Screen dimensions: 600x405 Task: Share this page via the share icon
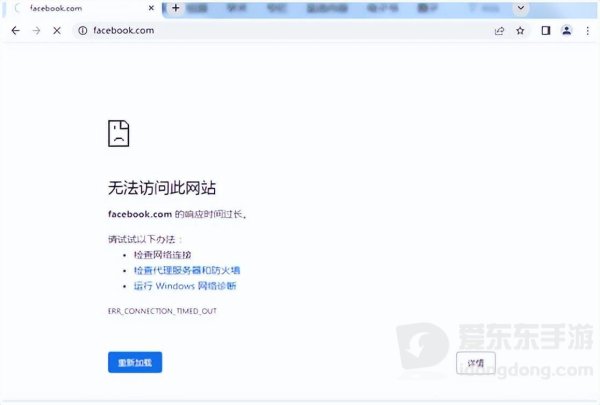499,31
